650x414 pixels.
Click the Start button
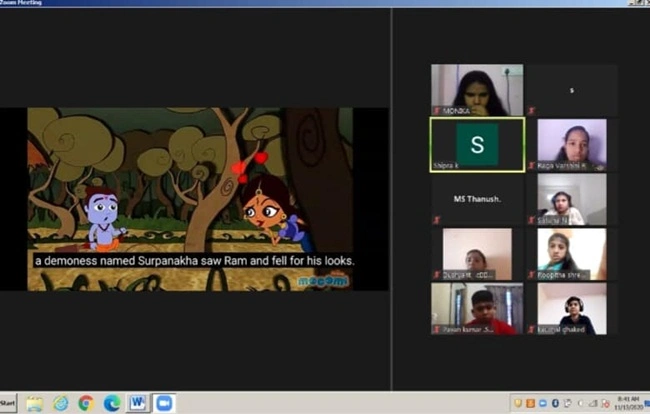pyautogui.click(x=8, y=403)
